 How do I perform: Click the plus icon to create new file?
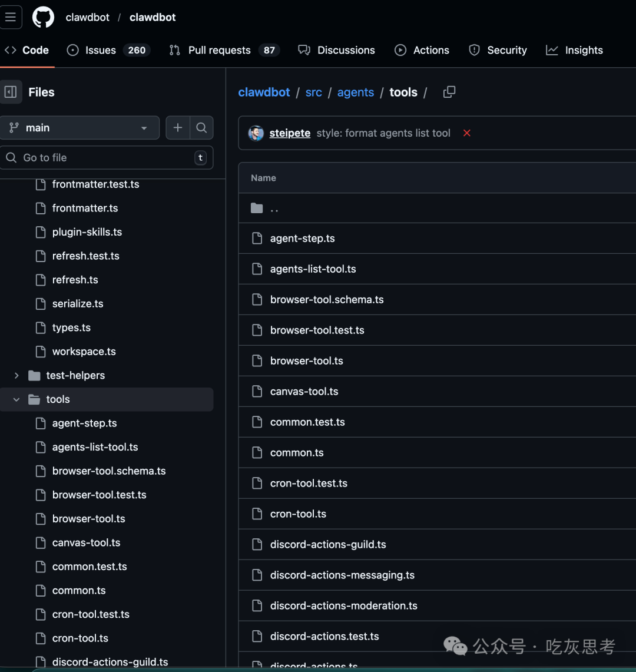[177, 128]
